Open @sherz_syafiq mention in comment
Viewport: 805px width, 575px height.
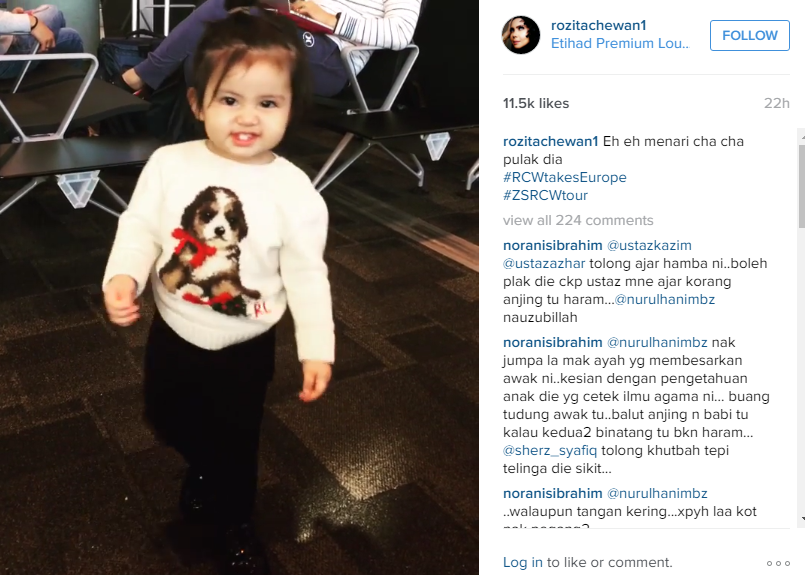[550, 451]
